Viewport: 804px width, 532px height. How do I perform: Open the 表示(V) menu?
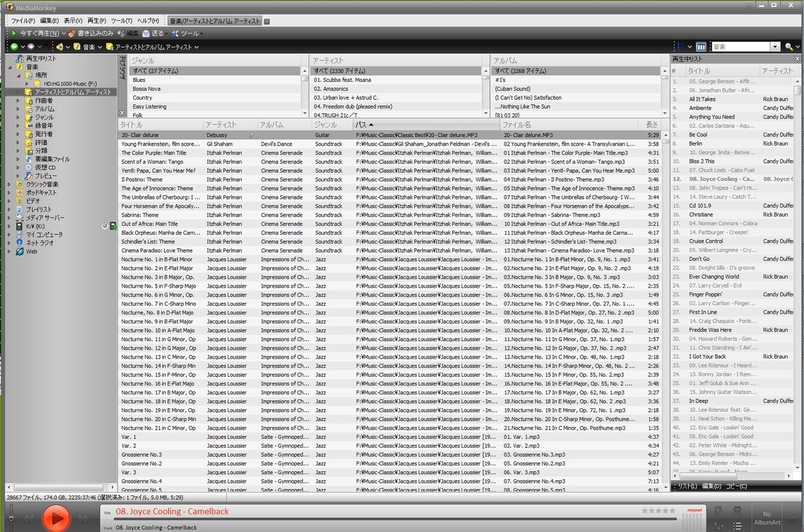pos(74,21)
